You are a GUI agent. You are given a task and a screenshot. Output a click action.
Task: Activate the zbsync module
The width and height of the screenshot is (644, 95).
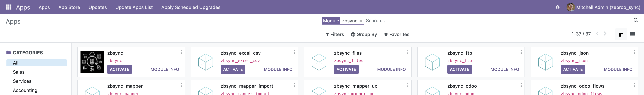point(119,69)
